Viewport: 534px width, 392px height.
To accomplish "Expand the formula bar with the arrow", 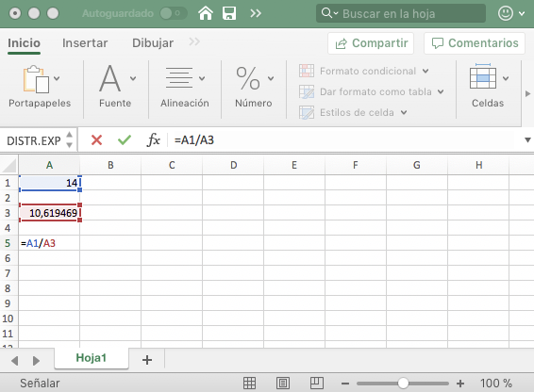I will click(527, 139).
